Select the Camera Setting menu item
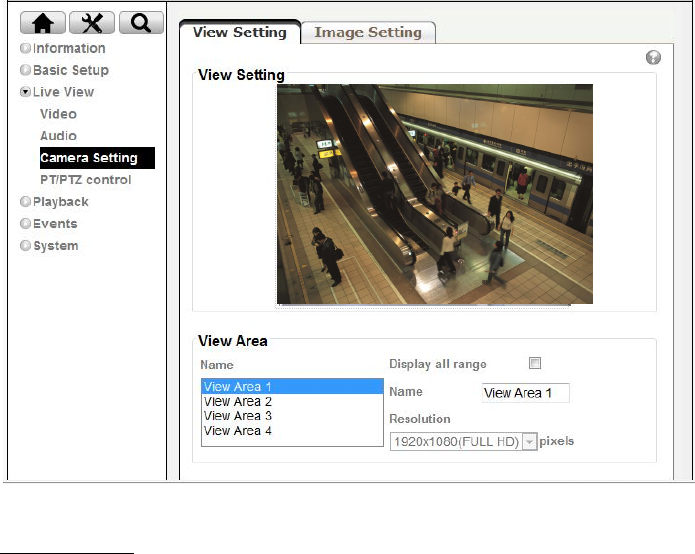 pos(97,158)
